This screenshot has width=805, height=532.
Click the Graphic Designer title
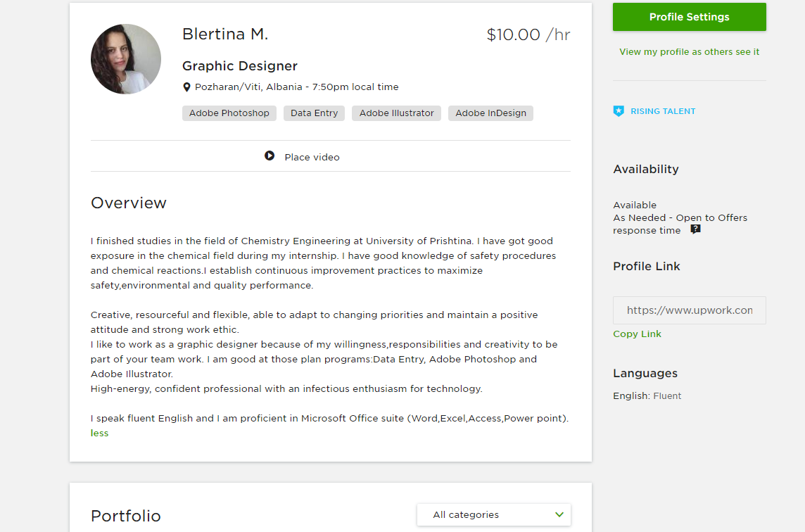coord(240,65)
